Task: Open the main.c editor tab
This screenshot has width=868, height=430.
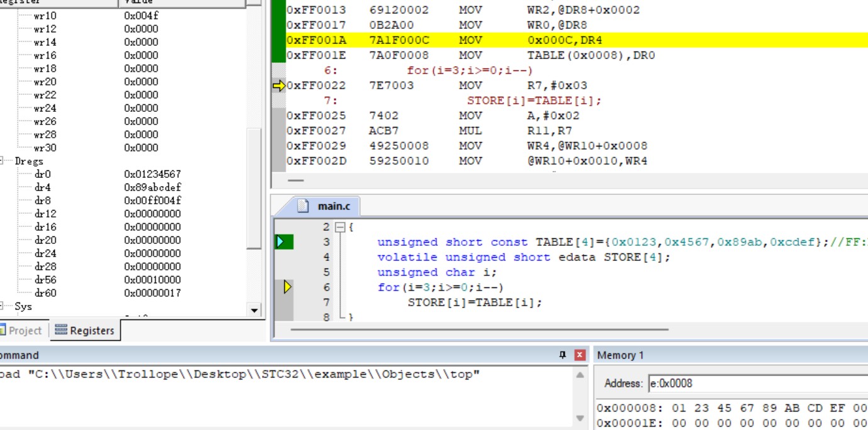Action: pyautogui.click(x=326, y=206)
